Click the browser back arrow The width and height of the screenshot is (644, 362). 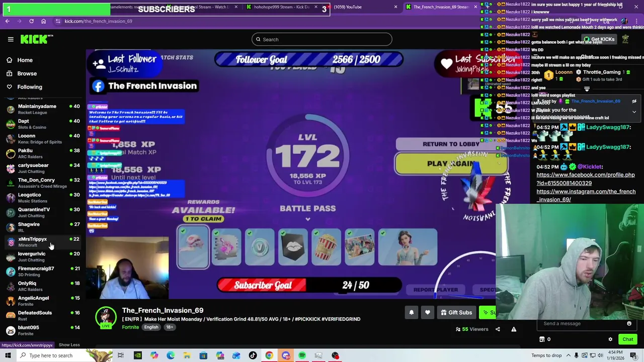click(7, 21)
